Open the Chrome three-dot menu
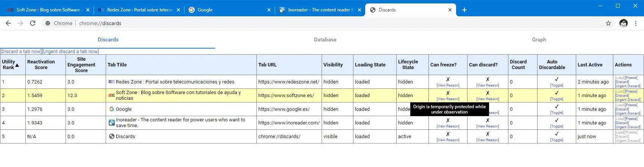Viewport: 644px width, 167px height. pyautogui.click(x=636, y=23)
